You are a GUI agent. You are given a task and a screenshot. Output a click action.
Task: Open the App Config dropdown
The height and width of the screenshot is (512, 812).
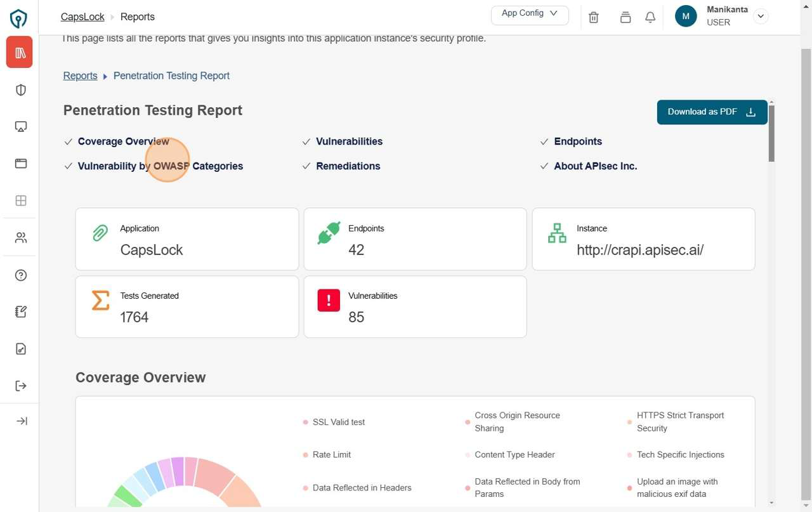[x=530, y=15]
